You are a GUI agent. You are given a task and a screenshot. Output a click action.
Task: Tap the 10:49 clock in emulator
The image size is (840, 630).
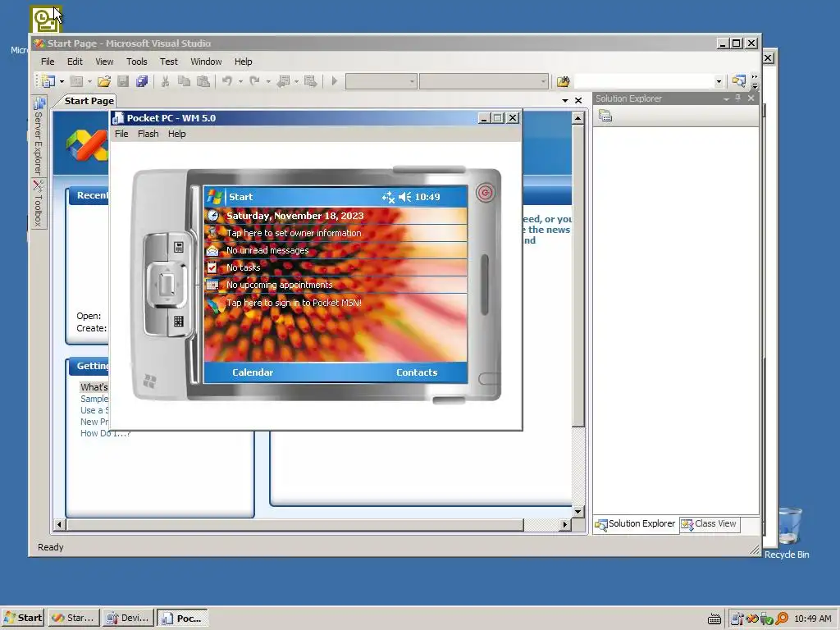tap(427, 197)
